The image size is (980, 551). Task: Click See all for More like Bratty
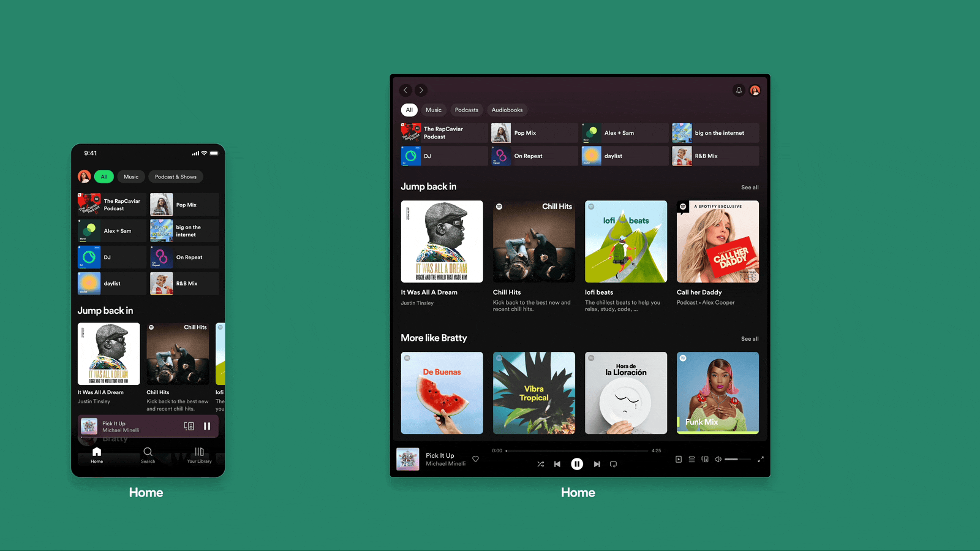(750, 339)
